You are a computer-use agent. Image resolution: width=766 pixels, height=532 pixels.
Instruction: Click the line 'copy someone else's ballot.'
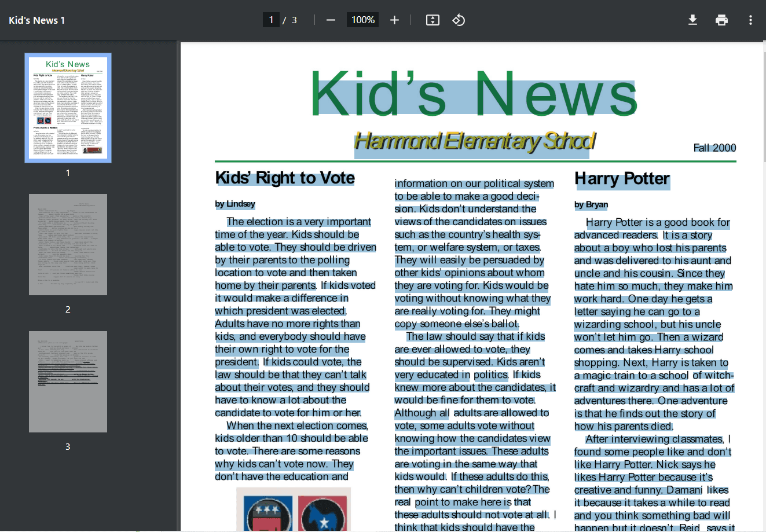click(457, 324)
